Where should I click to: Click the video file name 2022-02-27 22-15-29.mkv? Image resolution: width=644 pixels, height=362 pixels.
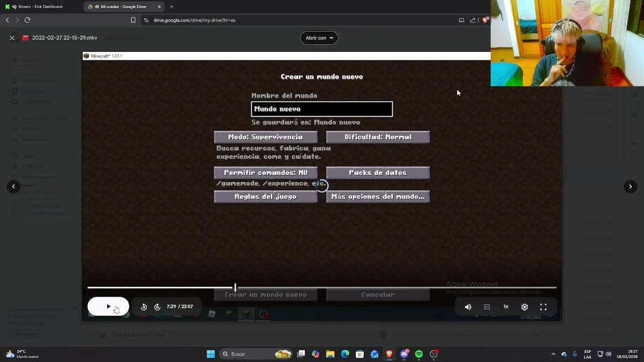pyautogui.click(x=64, y=38)
